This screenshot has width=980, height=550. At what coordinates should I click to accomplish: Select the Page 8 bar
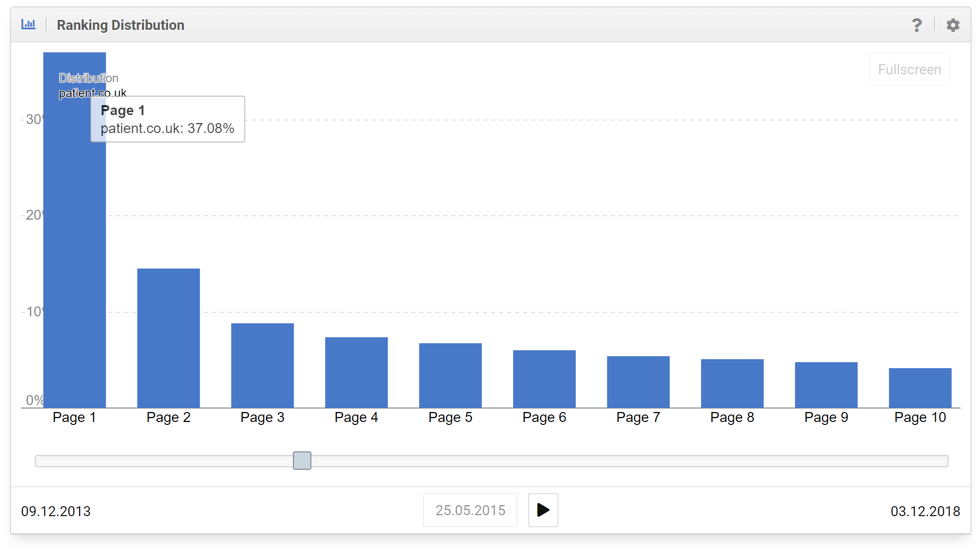(x=732, y=384)
